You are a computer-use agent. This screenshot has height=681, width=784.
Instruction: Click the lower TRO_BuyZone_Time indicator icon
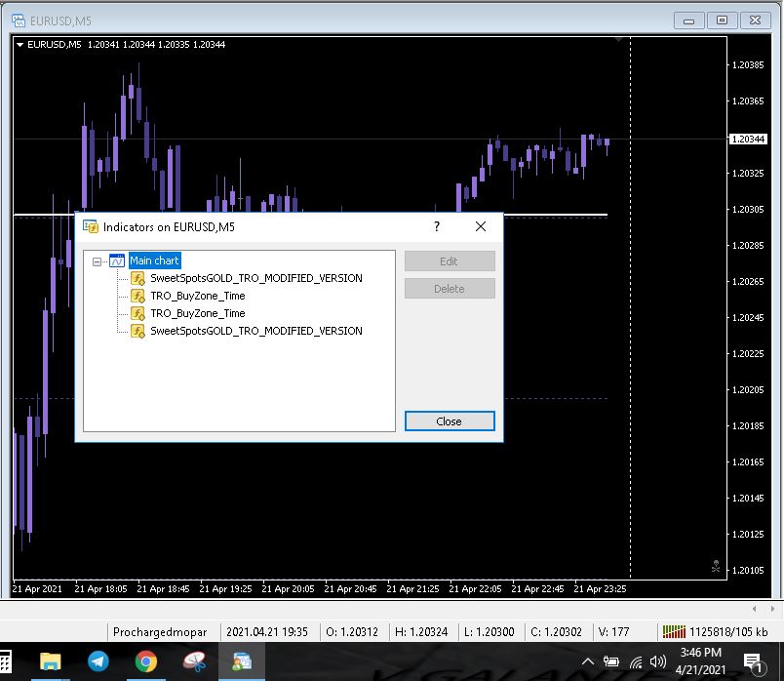[x=137, y=313]
